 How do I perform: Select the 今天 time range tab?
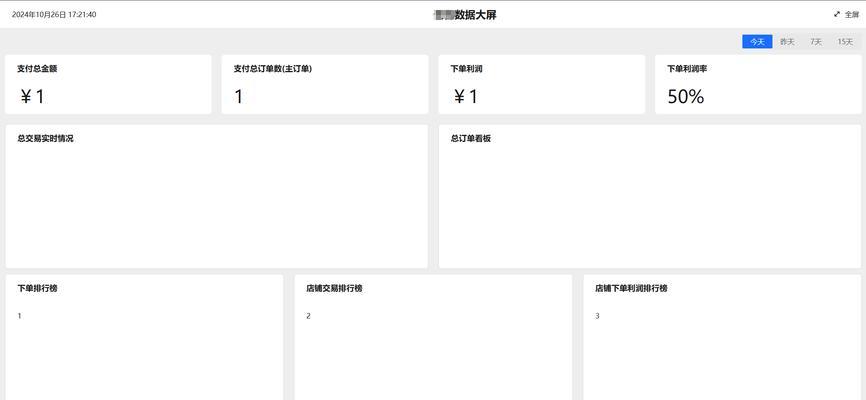pos(757,41)
